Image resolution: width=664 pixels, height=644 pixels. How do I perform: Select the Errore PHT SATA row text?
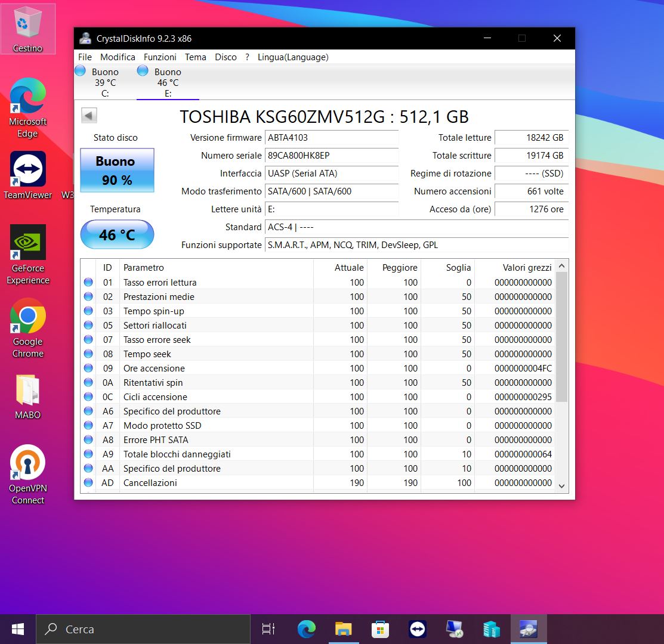pos(156,439)
